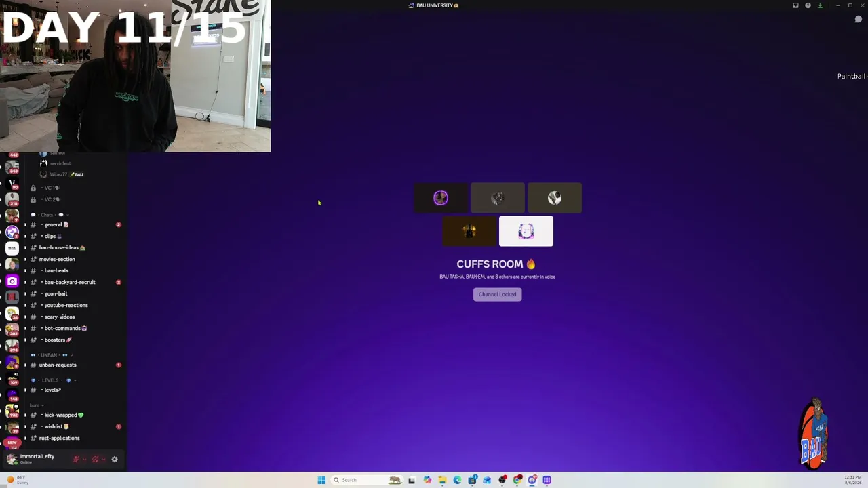Open the unban-requests channel
Viewport: 868px width, 488px height.
[73, 365]
